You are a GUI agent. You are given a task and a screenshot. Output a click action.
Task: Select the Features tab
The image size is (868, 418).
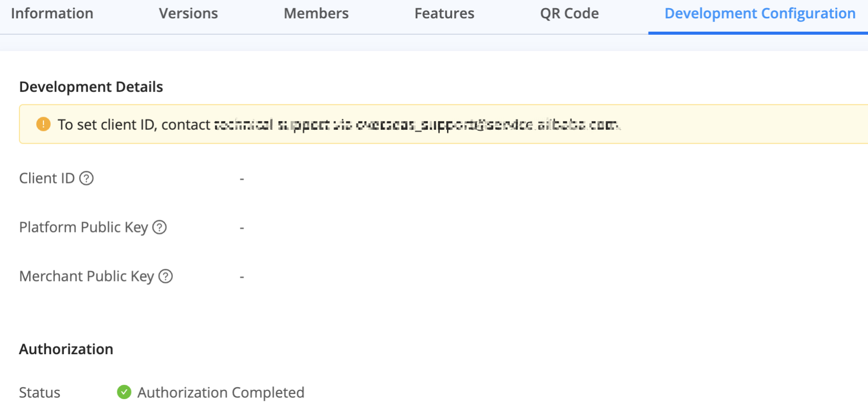(444, 14)
